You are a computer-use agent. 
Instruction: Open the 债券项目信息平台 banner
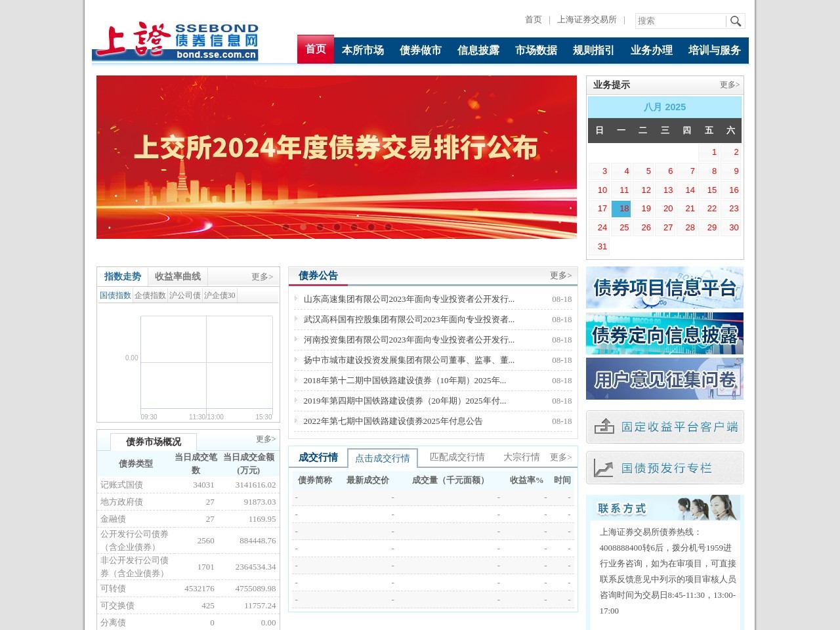(664, 287)
